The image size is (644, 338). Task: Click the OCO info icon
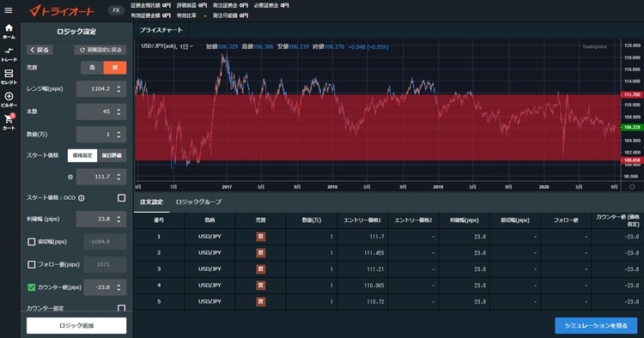(82, 198)
